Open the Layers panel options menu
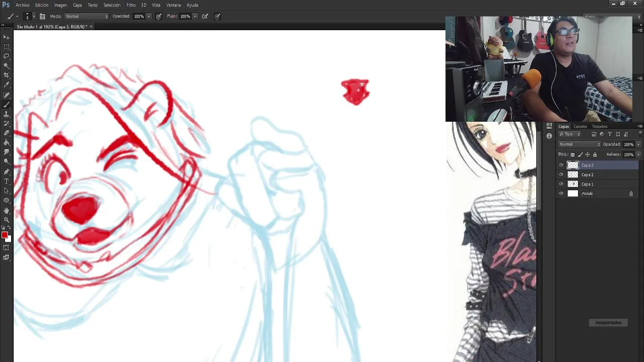 640,127
